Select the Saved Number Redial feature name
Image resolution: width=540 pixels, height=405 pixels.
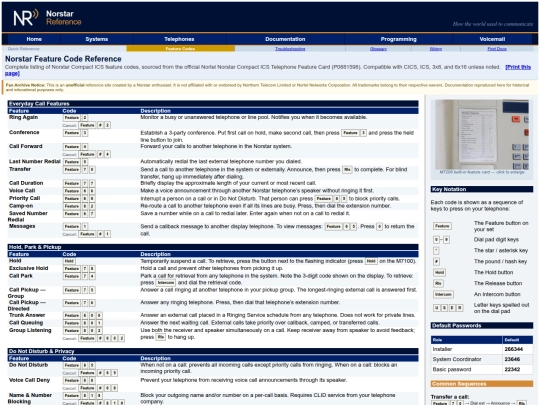28,216
